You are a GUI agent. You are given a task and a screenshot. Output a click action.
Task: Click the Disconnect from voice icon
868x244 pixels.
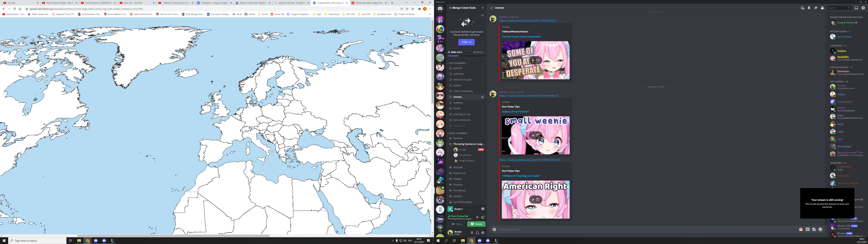(x=482, y=217)
